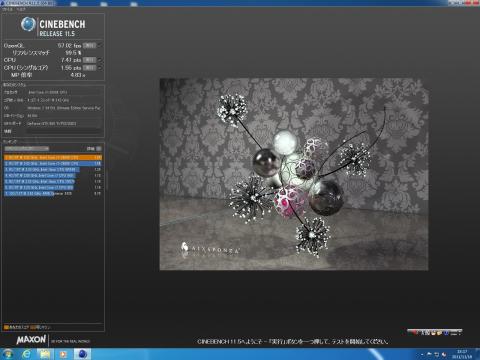Click the empty info field in system panel

pyautogui.click(x=64, y=131)
